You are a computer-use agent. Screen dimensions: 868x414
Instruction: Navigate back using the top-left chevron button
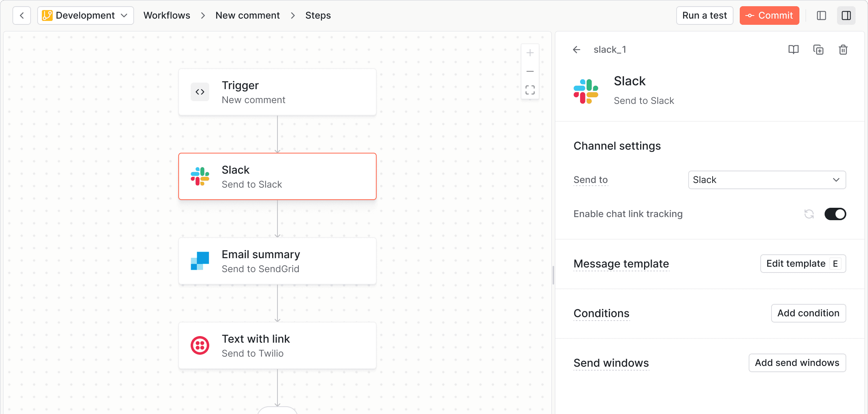(x=22, y=15)
